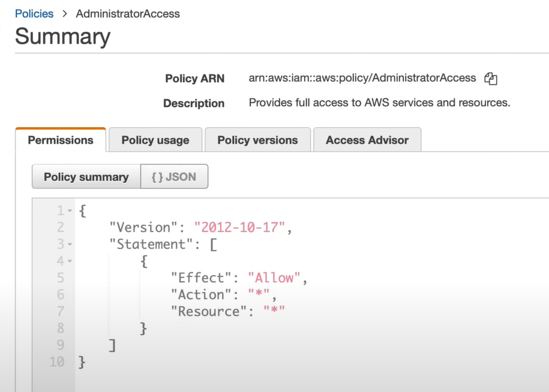
Task: Open the Access Advisor tab
Action: point(367,140)
